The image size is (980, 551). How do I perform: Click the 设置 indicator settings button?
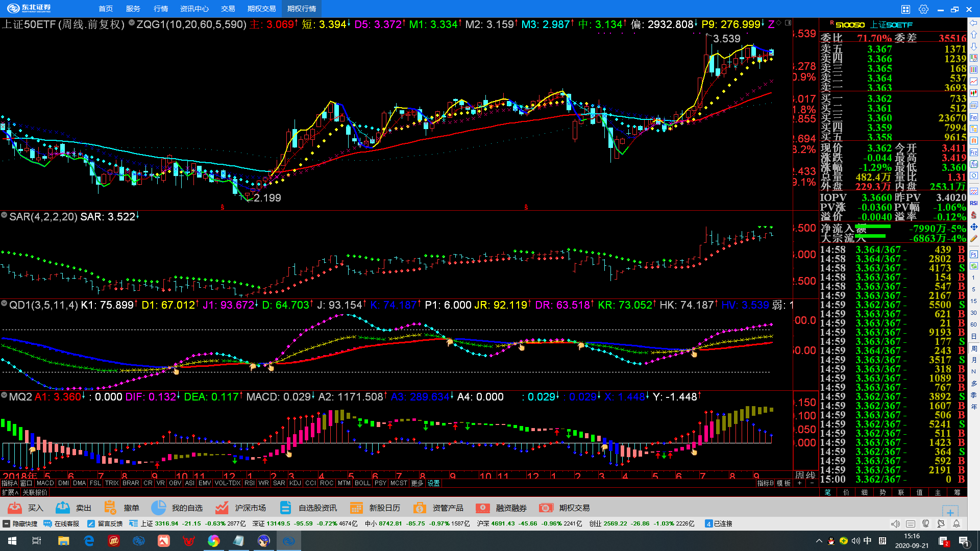pos(434,483)
